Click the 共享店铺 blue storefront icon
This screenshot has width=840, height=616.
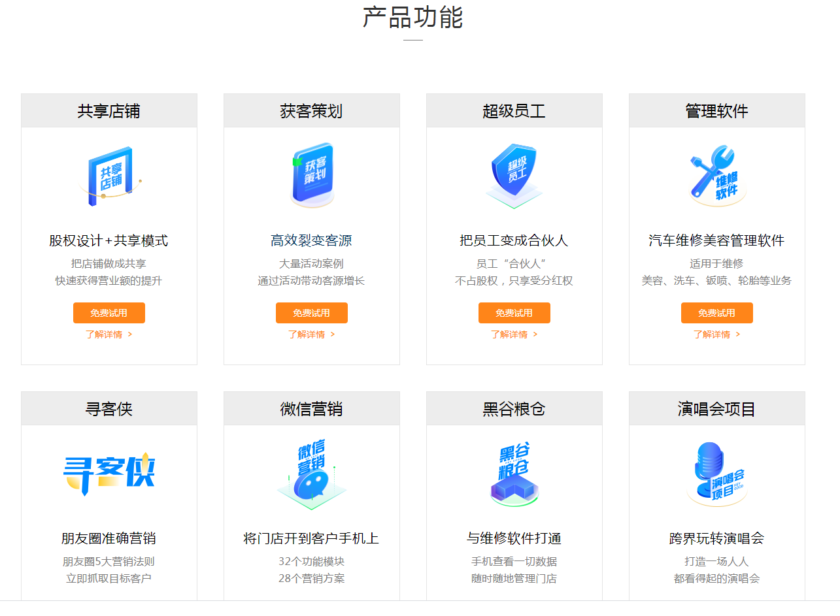tap(109, 176)
